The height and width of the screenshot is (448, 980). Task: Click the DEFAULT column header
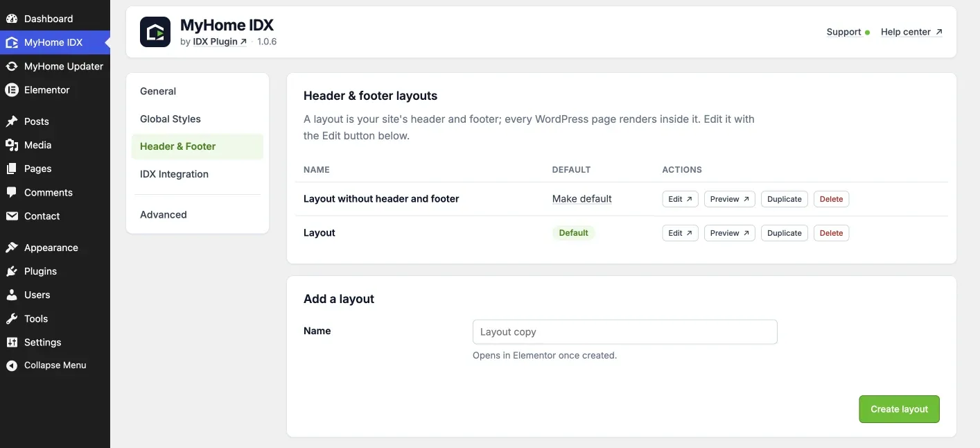571,170
